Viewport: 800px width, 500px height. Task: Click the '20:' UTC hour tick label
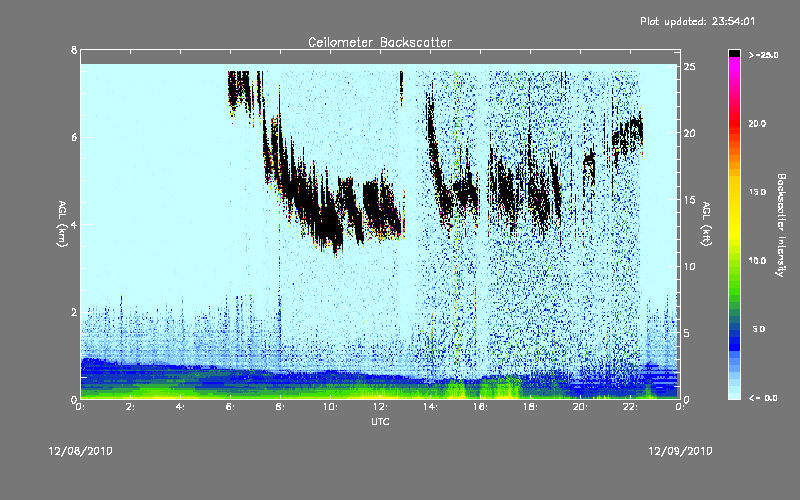[x=580, y=407]
